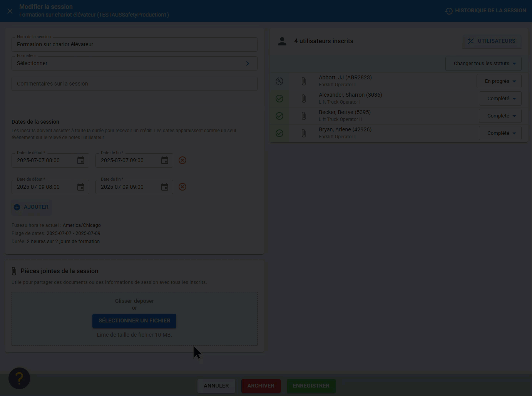Open En progrès status dropdown for Abbott
The image size is (532, 396).
point(499,81)
